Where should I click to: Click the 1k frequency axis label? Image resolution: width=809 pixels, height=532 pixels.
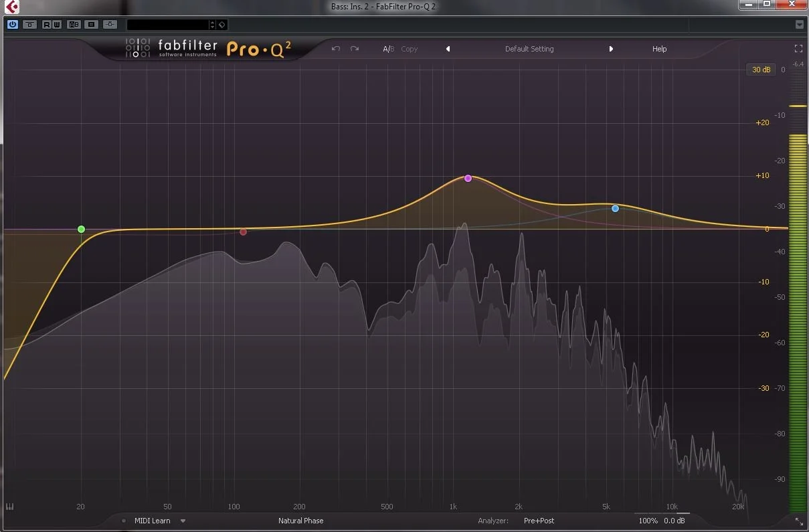click(x=453, y=507)
